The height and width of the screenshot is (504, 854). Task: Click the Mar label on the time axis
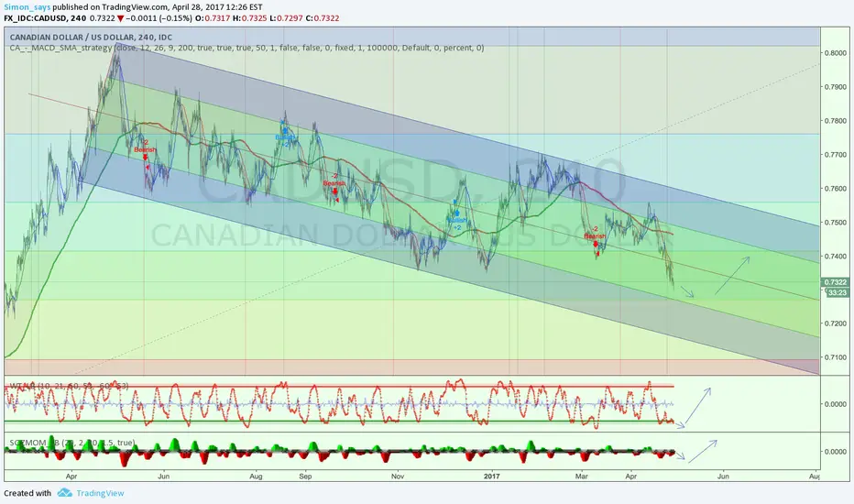coord(582,477)
